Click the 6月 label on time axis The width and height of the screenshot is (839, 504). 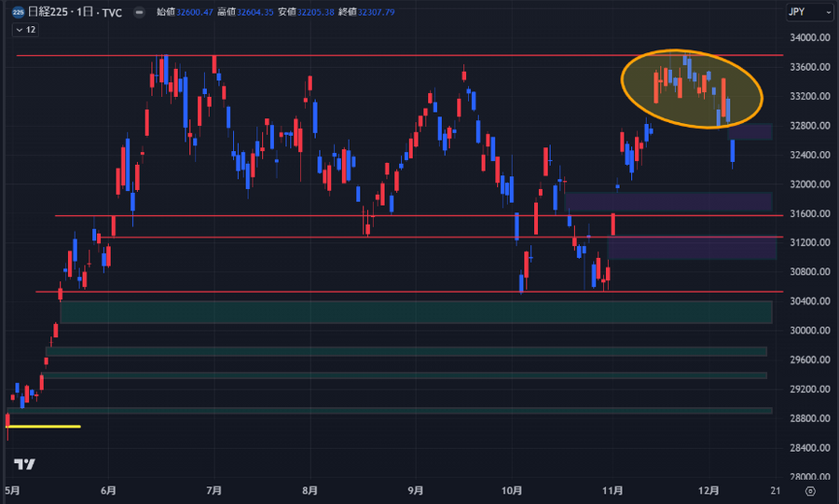(108, 490)
